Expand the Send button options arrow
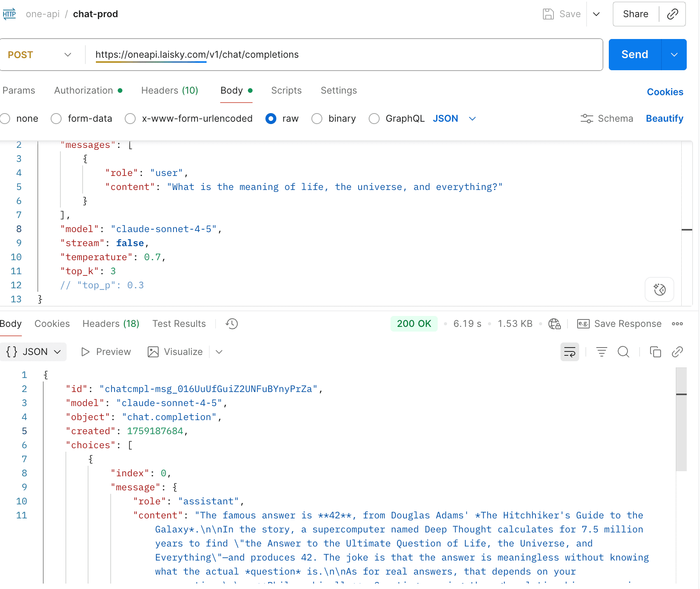The image size is (700, 589). coord(674,55)
